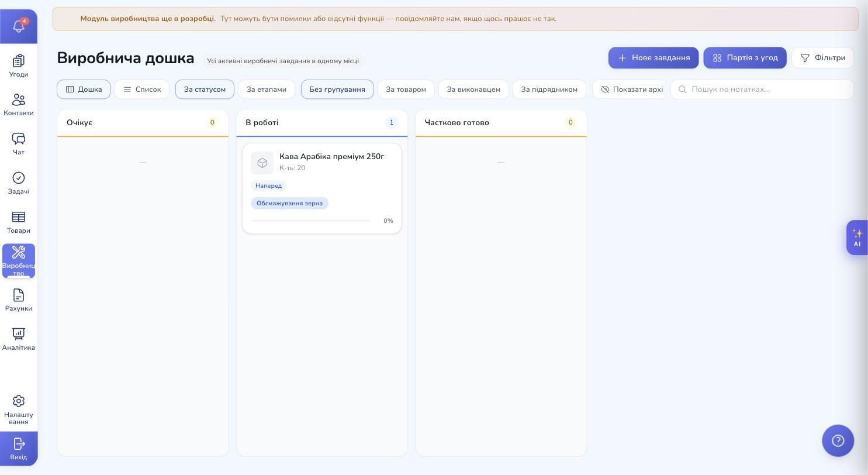868x475 pixels.
Task: Click Вихід logout icon
Action: (x=19, y=449)
